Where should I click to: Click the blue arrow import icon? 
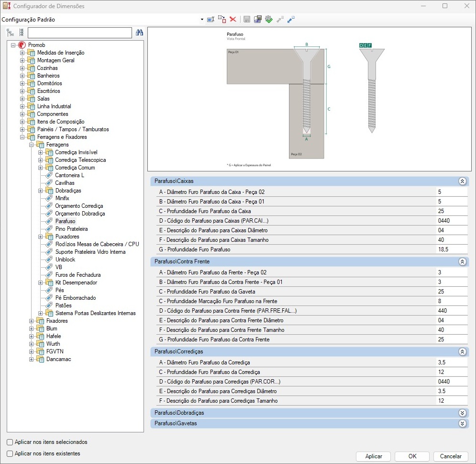tap(291, 20)
